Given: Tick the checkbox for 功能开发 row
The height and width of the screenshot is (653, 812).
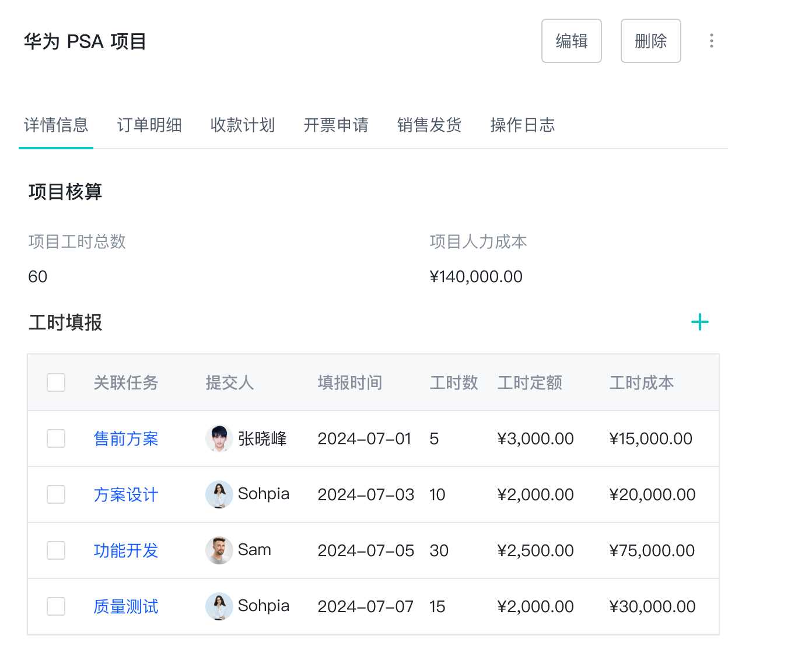Looking at the screenshot, I should point(56,550).
